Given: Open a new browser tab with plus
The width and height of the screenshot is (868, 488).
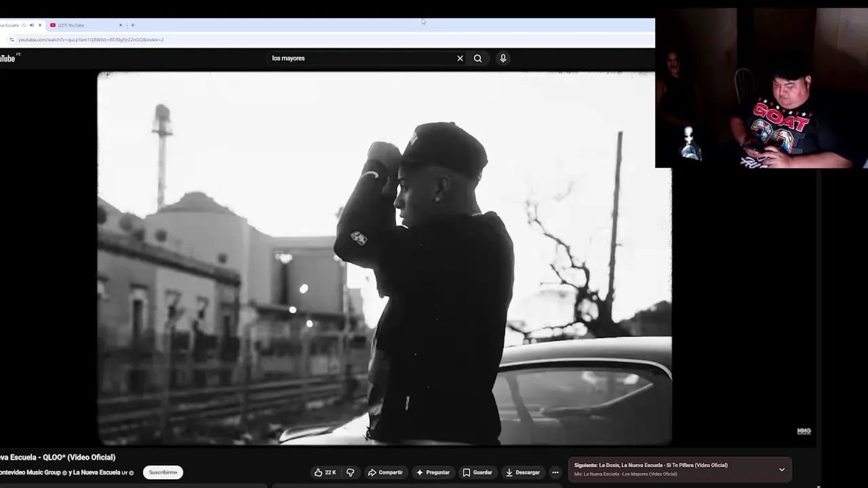Looking at the screenshot, I should point(133,25).
